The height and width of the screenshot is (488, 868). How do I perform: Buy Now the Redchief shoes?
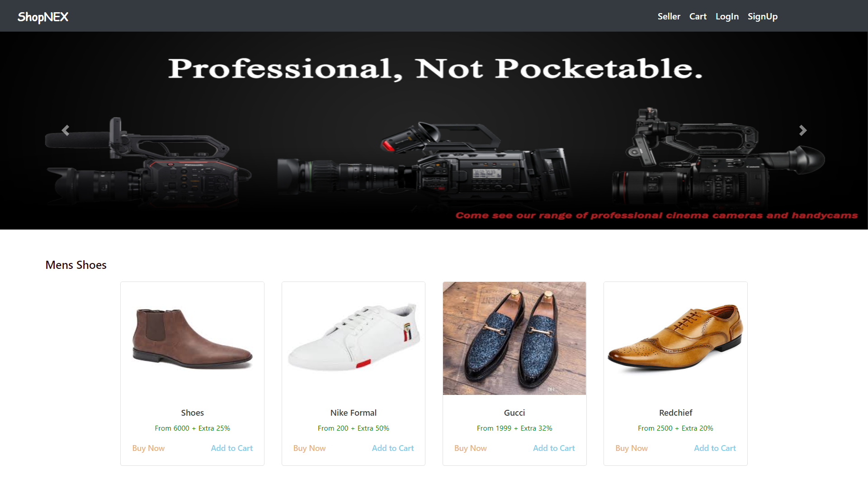[x=631, y=448]
